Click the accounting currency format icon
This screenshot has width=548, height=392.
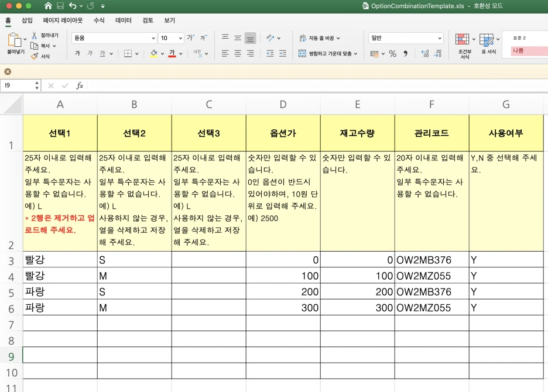coord(374,54)
